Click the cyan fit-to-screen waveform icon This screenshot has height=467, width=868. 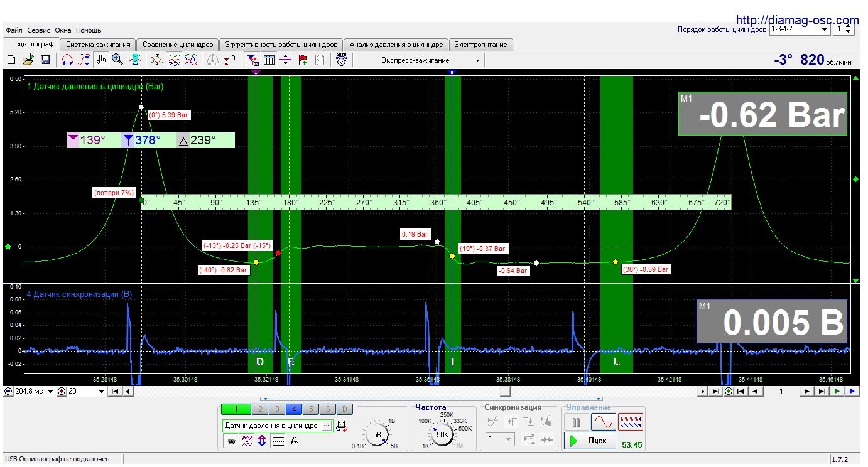click(x=135, y=60)
